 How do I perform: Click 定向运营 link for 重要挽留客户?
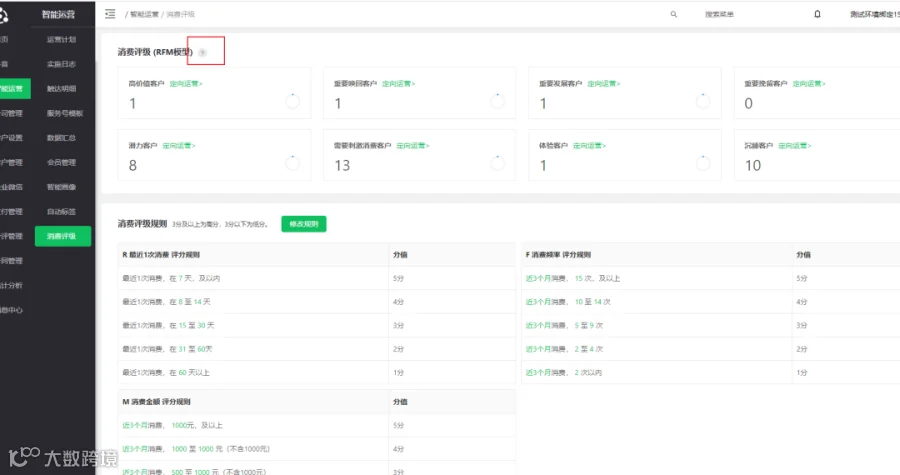(x=809, y=84)
